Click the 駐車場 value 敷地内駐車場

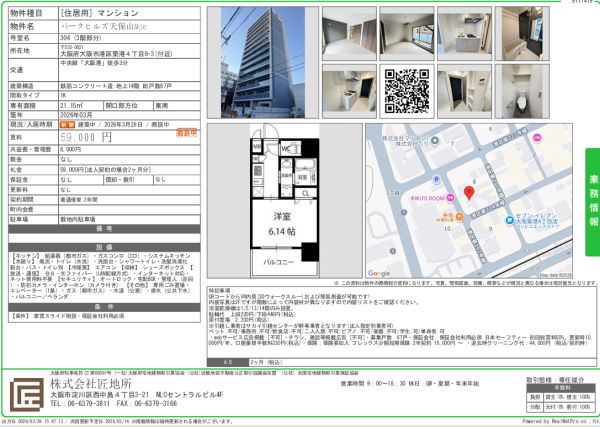tap(78, 219)
